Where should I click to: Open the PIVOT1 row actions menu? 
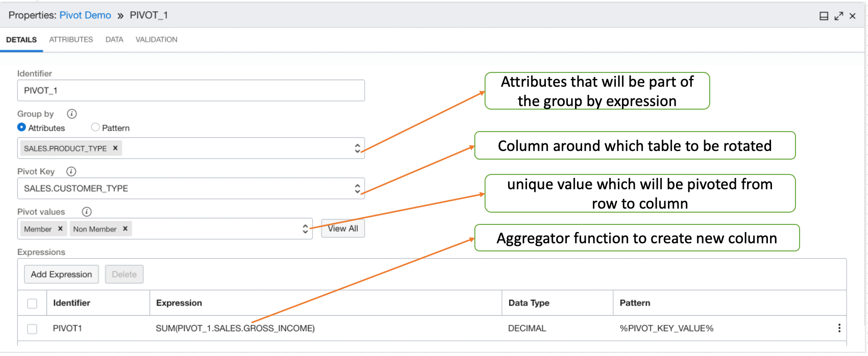(x=839, y=328)
